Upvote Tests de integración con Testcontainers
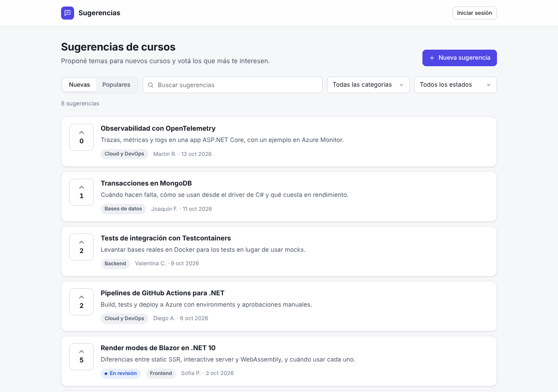Image resolution: width=558 pixels, height=392 pixels. (x=82, y=247)
